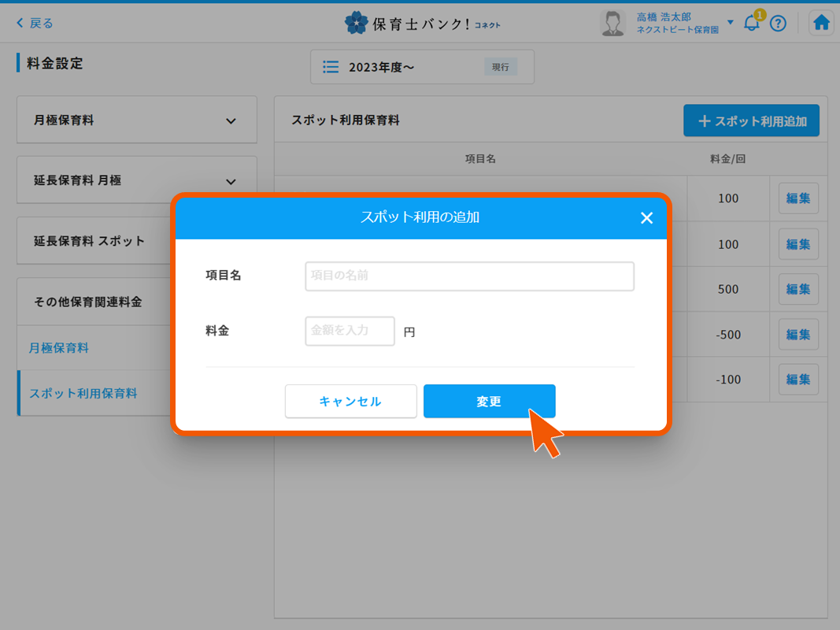
Task: Click the 料金 amount input field
Action: point(350,331)
